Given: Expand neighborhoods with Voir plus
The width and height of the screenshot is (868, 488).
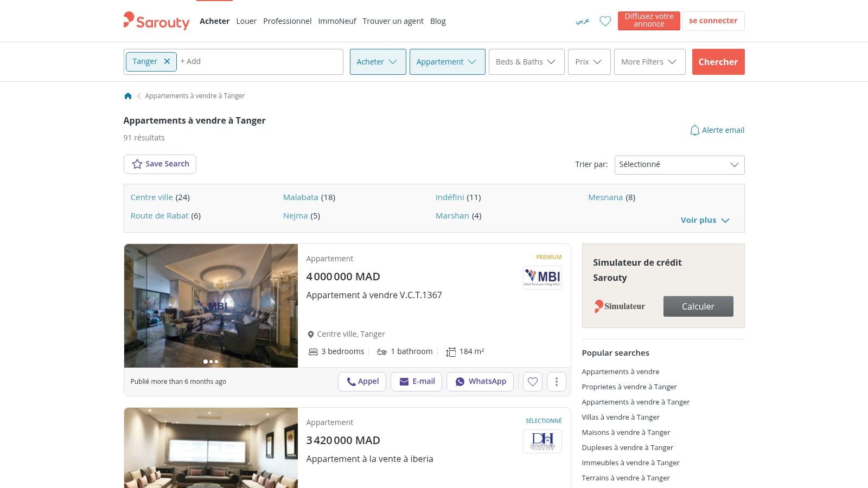Looking at the screenshot, I should [705, 220].
